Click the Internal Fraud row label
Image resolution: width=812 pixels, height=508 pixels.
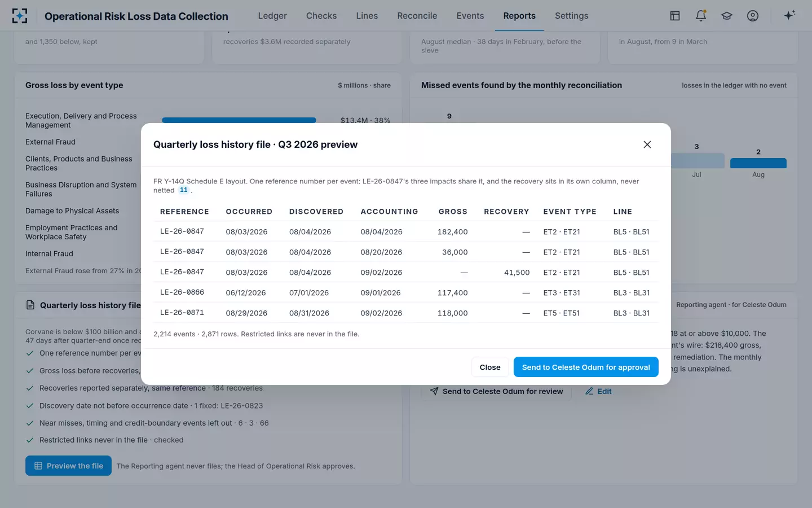pyautogui.click(x=49, y=254)
